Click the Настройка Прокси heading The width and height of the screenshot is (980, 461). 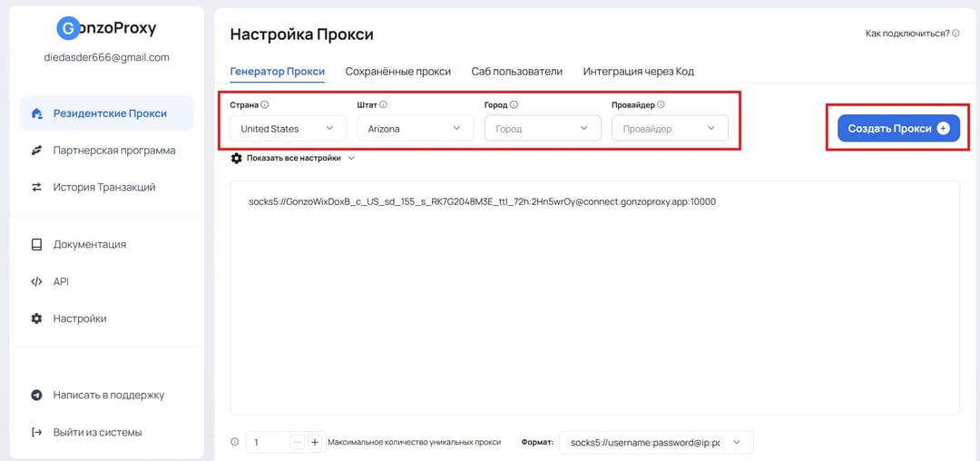point(302,34)
